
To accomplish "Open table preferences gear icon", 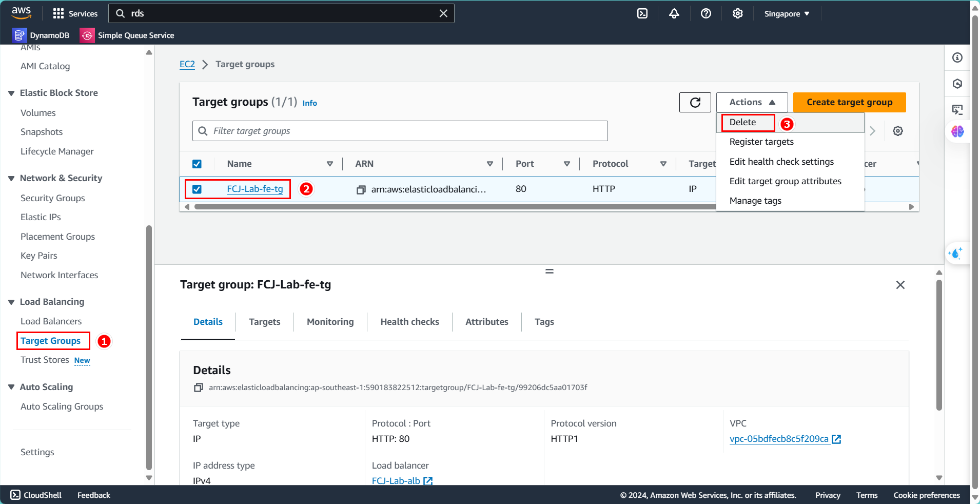I will coord(898,131).
